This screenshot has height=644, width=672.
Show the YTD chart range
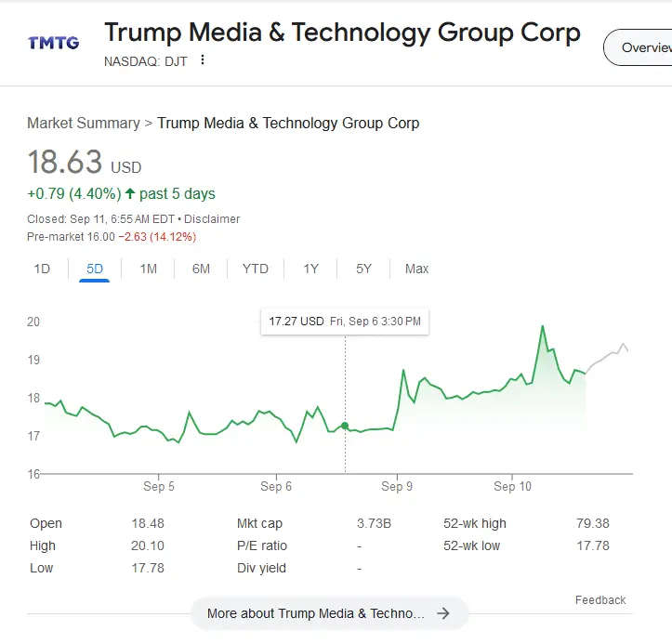click(x=256, y=269)
